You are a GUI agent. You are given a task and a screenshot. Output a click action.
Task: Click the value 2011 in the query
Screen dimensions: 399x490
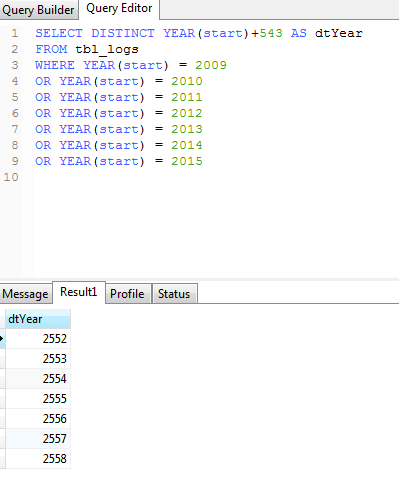(x=187, y=97)
